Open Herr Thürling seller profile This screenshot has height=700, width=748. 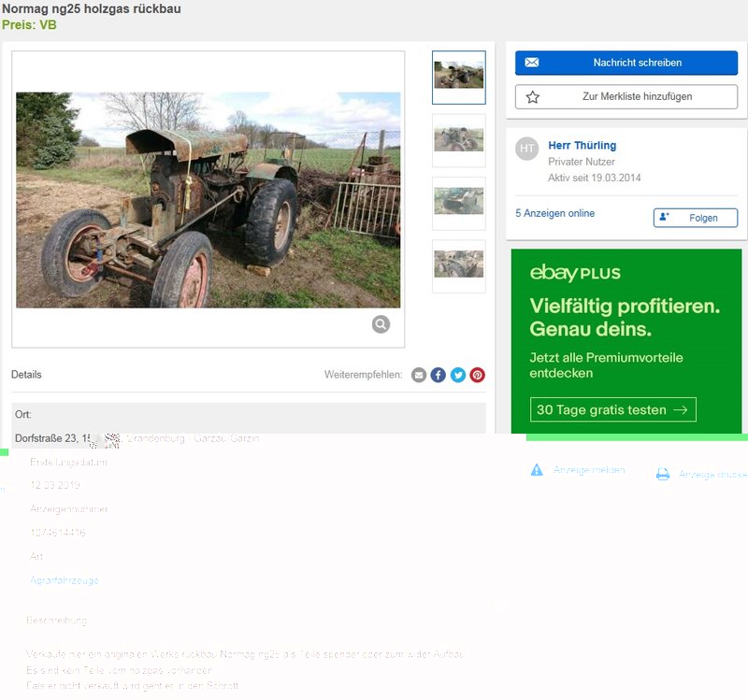(582, 146)
